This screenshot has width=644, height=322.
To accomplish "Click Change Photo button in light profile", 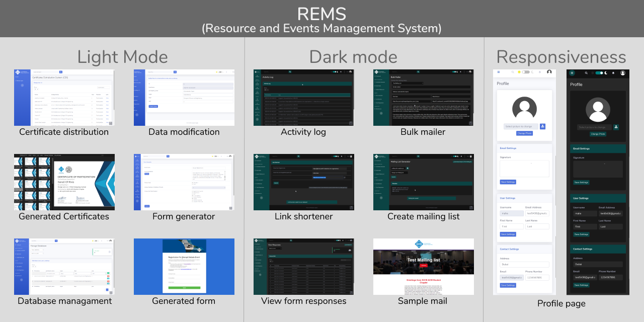I will pos(524,133).
